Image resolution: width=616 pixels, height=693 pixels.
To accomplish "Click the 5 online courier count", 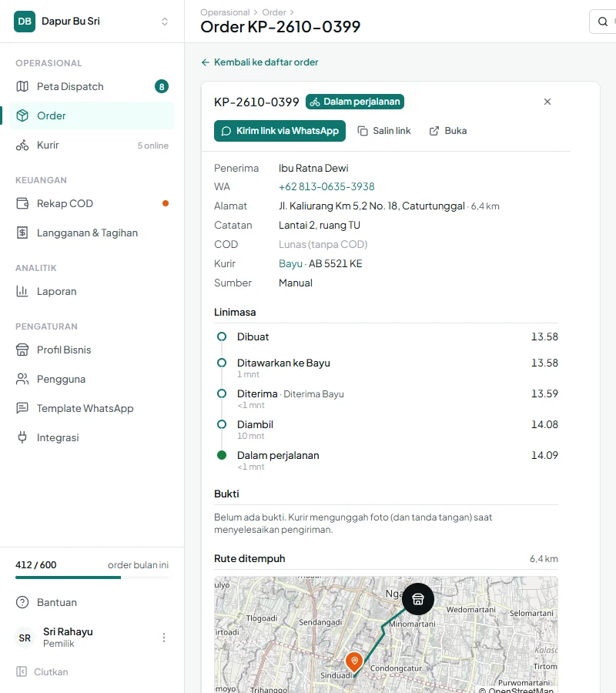I will click(x=153, y=146).
